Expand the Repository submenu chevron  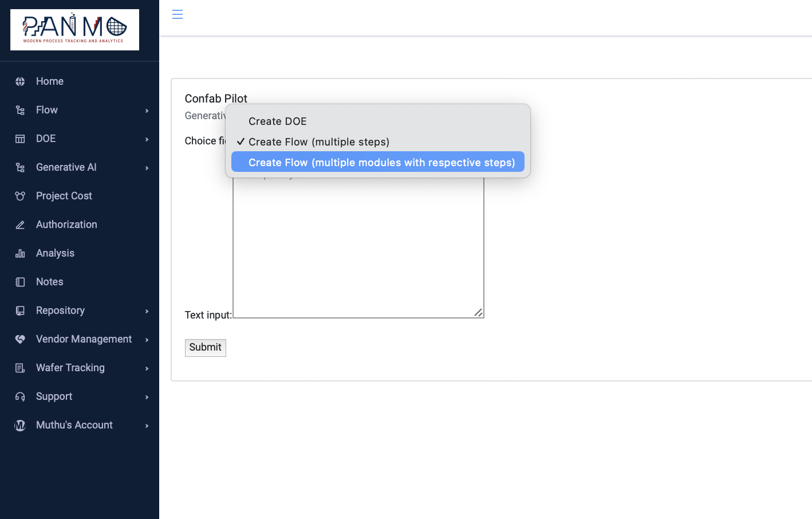tap(147, 311)
